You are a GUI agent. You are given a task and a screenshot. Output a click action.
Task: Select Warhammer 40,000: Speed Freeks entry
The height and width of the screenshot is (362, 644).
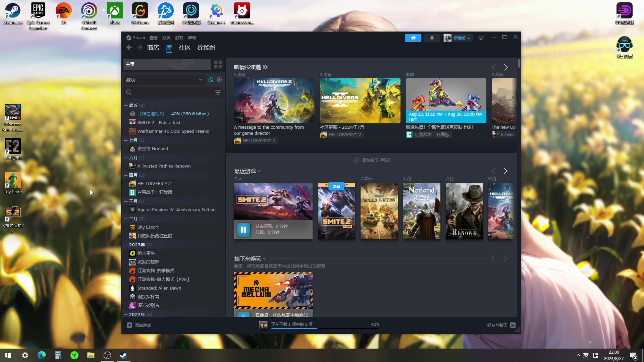click(173, 131)
